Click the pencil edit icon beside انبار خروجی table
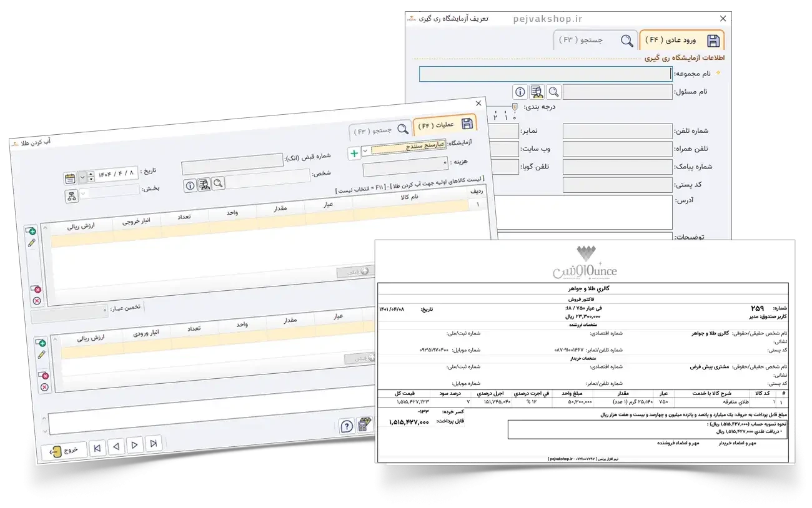 tap(32, 243)
